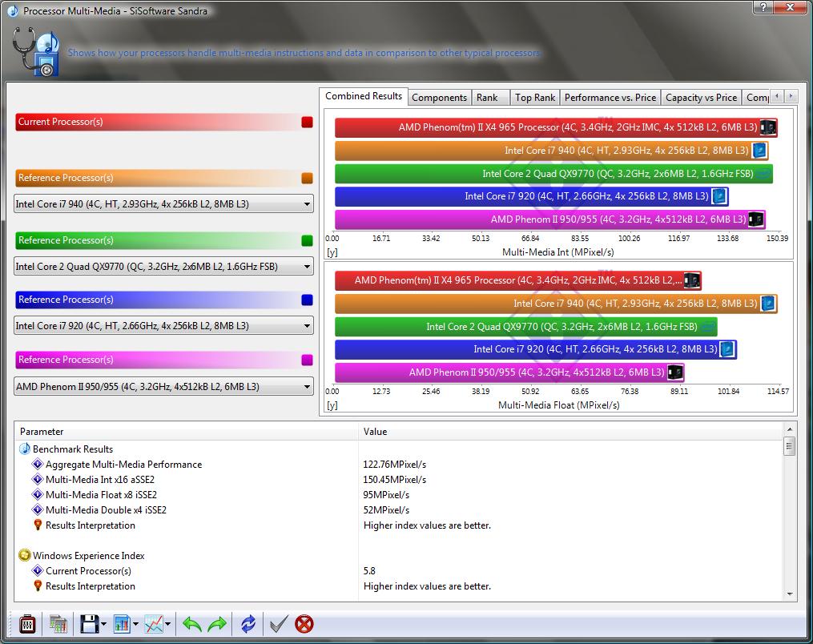Click the bar chart view icon
Image resolution: width=813 pixels, height=644 pixels.
(123, 624)
